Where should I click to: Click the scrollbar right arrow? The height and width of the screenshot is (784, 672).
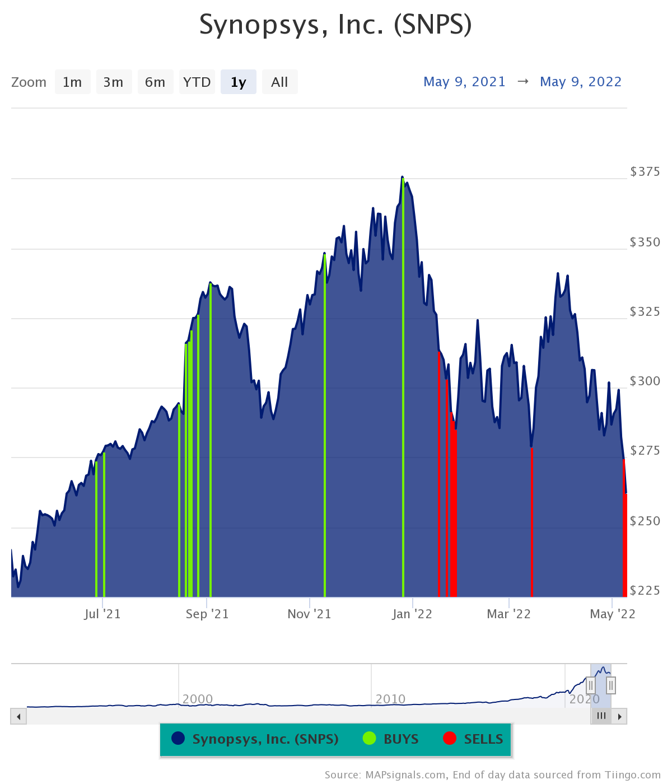click(x=619, y=716)
